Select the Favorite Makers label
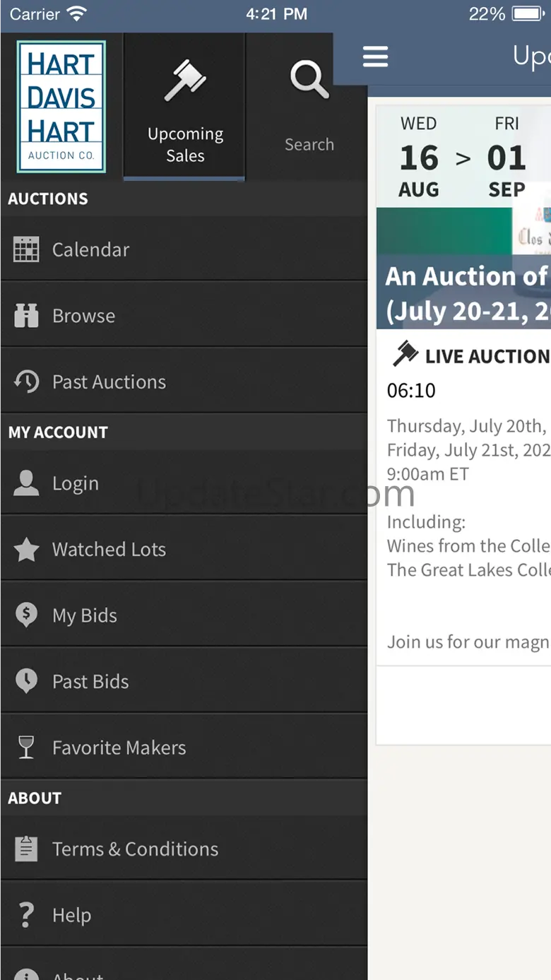 pyautogui.click(x=119, y=748)
